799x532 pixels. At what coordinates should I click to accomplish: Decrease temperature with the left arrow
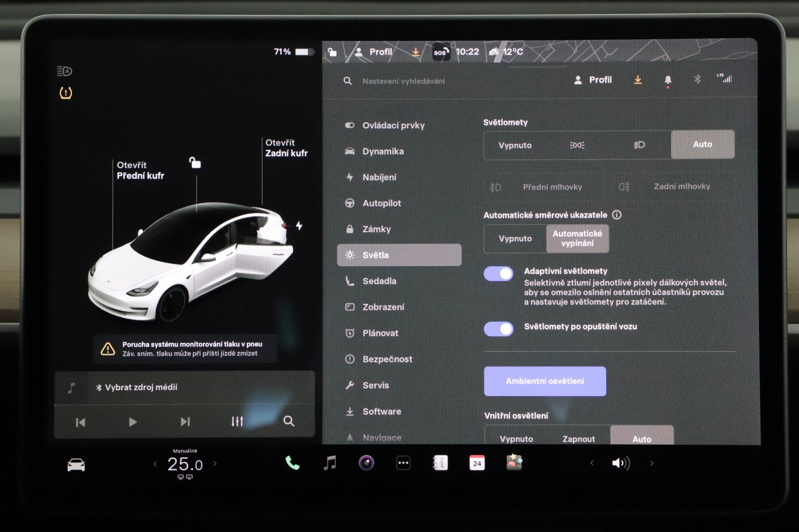pyautogui.click(x=155, y=464)
